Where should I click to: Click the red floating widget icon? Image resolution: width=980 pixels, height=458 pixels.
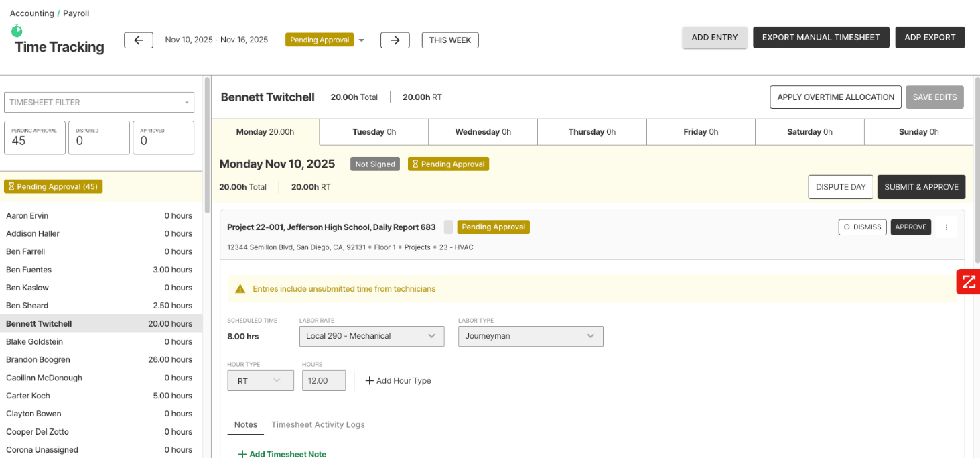pos(968,282)
